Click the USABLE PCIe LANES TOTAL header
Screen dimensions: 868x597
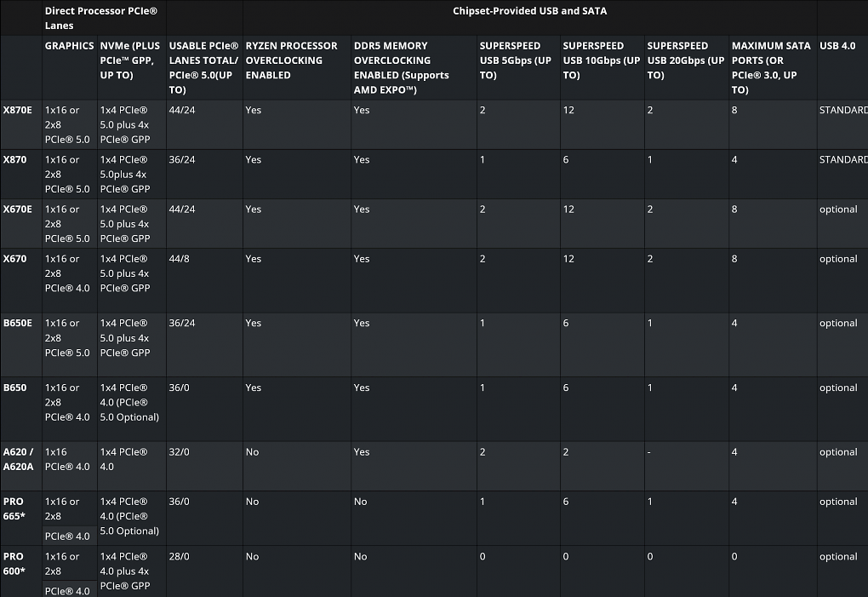[x=203, y=67]
